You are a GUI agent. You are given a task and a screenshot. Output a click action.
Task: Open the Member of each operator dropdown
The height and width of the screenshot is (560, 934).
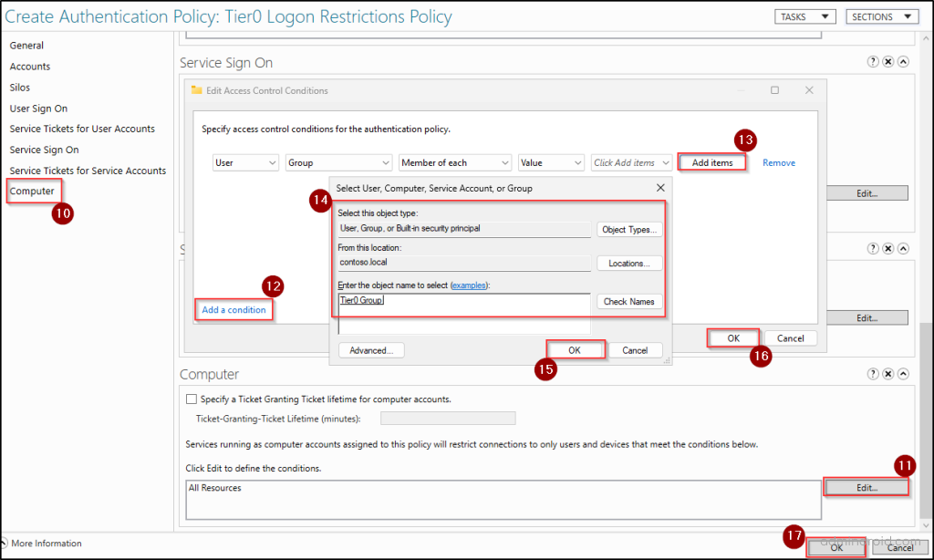pyautogui.click(x=454, y=161)
